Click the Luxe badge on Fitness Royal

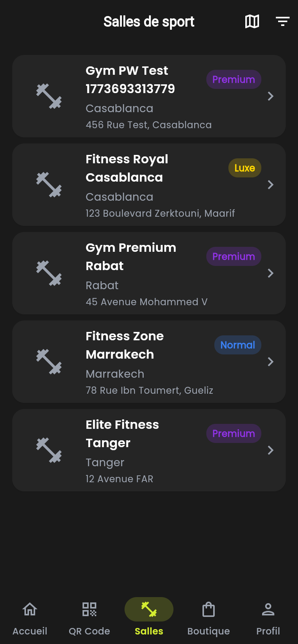[x=245, y=168]
